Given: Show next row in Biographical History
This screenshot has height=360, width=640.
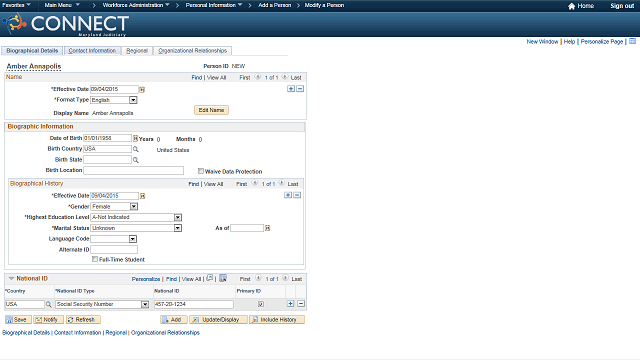Looking at the screenshot, I should coord(281,183).
